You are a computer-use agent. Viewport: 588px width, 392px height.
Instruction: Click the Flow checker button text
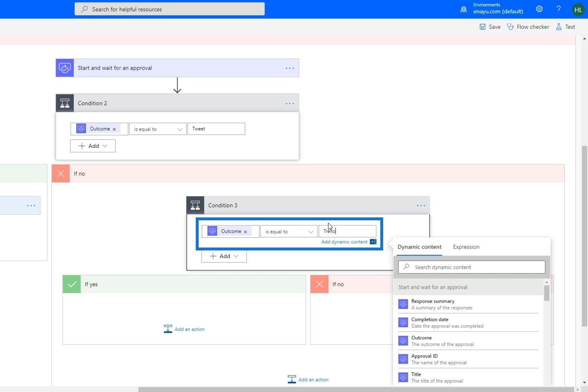533,27
